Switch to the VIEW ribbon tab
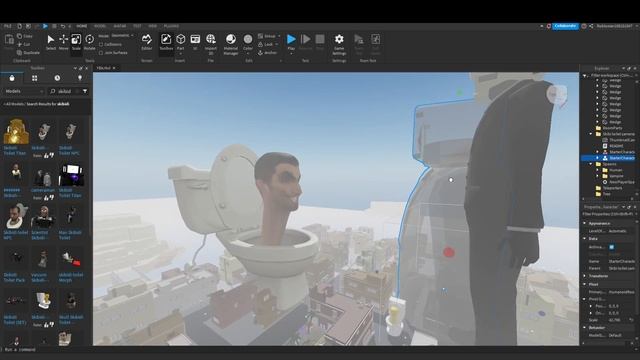The image size is (640, 360). pos(153,26)
